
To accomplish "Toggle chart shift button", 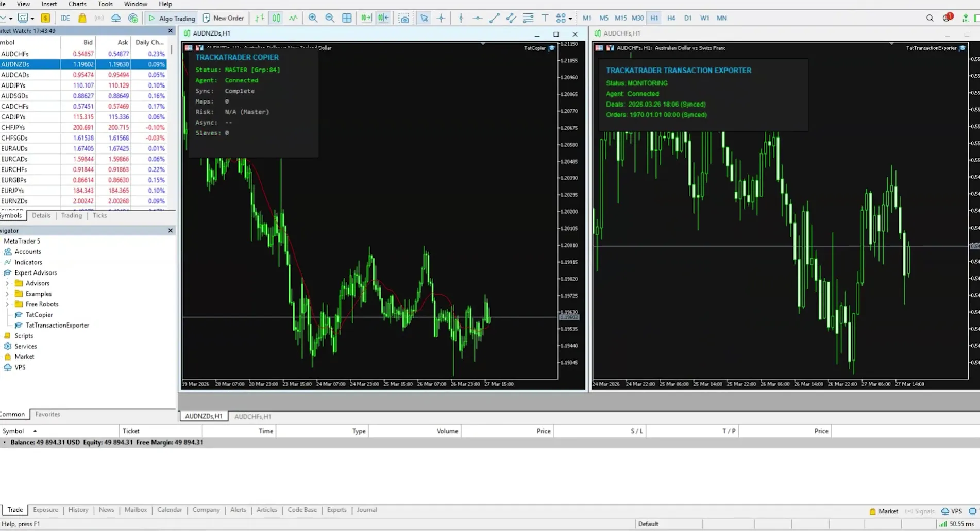I will coord(383,18).
